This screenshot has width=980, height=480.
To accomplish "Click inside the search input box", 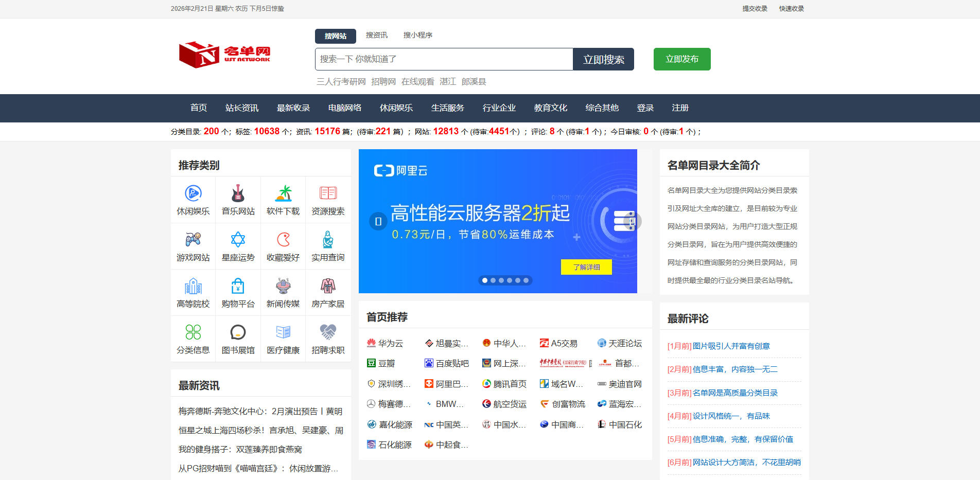I will tap(443, 59).
